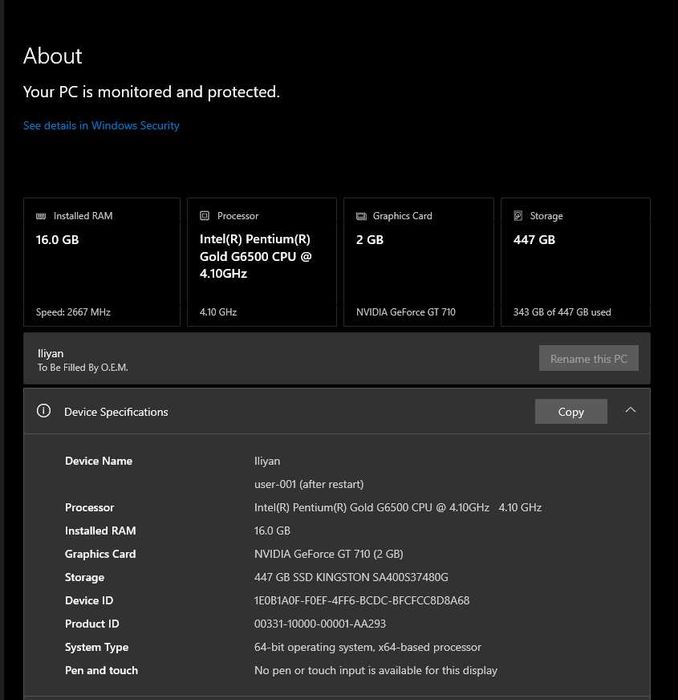Click the System Type value text
Screen dimensions: 678x700
click(x=368, y=647)
